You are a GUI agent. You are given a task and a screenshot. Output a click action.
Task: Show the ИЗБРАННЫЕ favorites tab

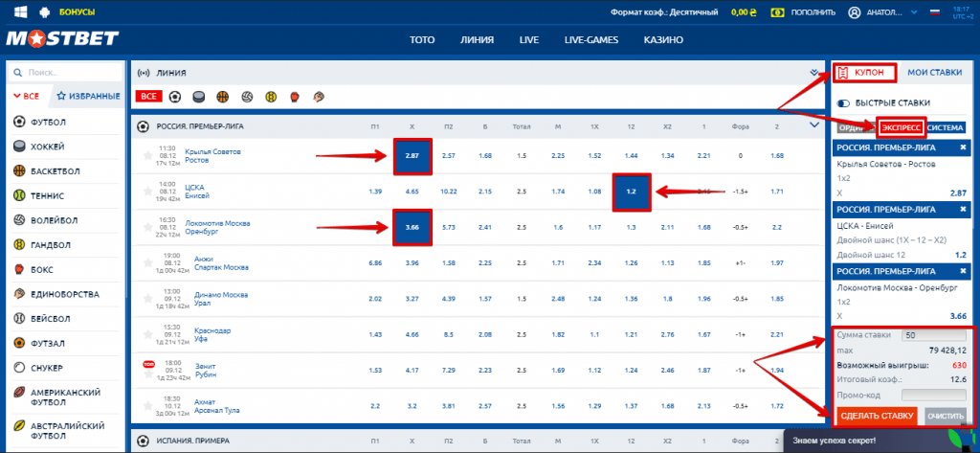coord(88,97)
